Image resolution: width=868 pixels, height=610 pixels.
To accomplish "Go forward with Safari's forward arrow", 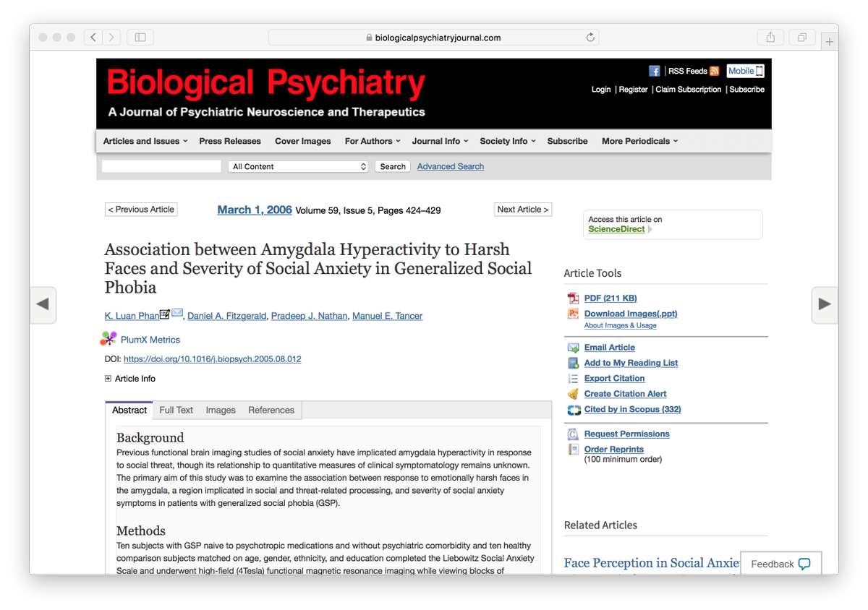I will point(112,37).
